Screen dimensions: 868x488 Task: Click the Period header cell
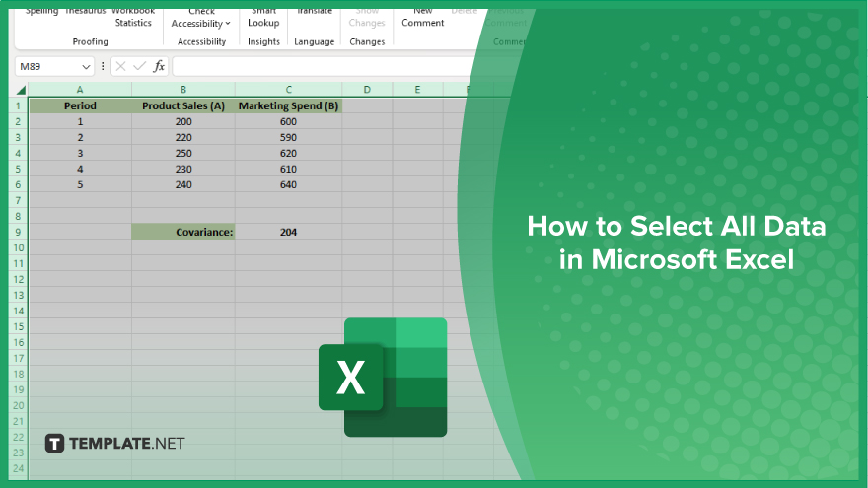tap(80, 105)
